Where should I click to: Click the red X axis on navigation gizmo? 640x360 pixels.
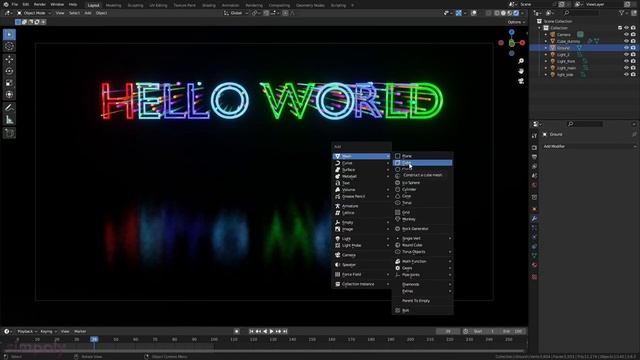point(522,42)
